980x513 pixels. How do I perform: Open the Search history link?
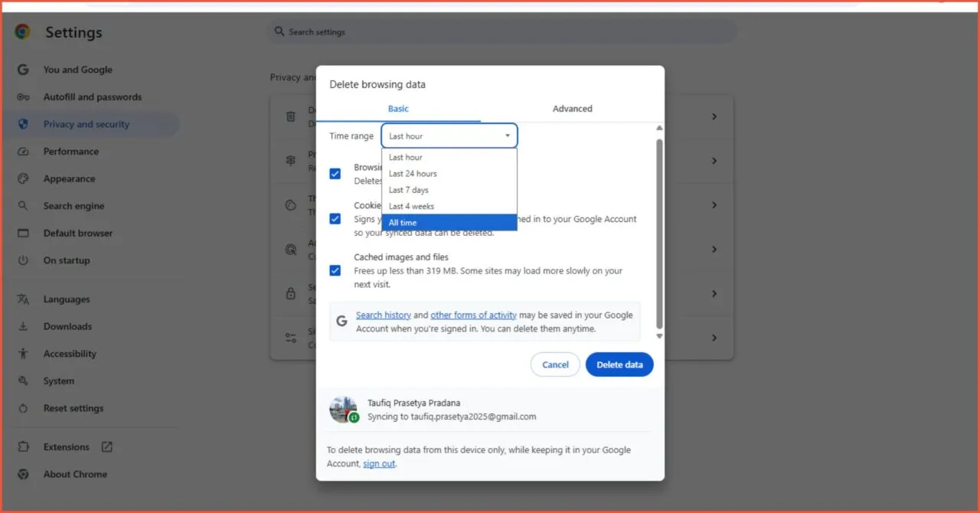pos(383,314)
